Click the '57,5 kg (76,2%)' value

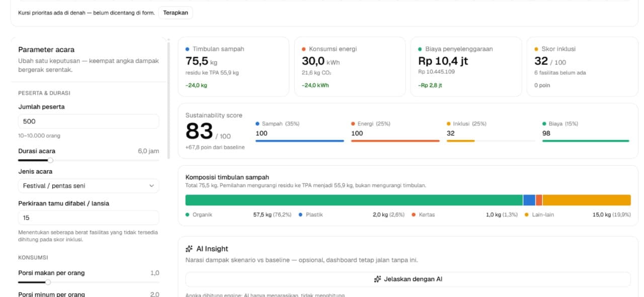click(272, 214)
